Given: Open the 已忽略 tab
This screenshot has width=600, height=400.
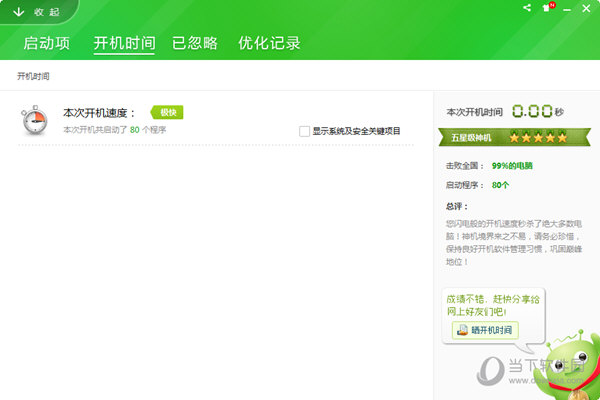Looking at the screenshot, I should (195, 43).
